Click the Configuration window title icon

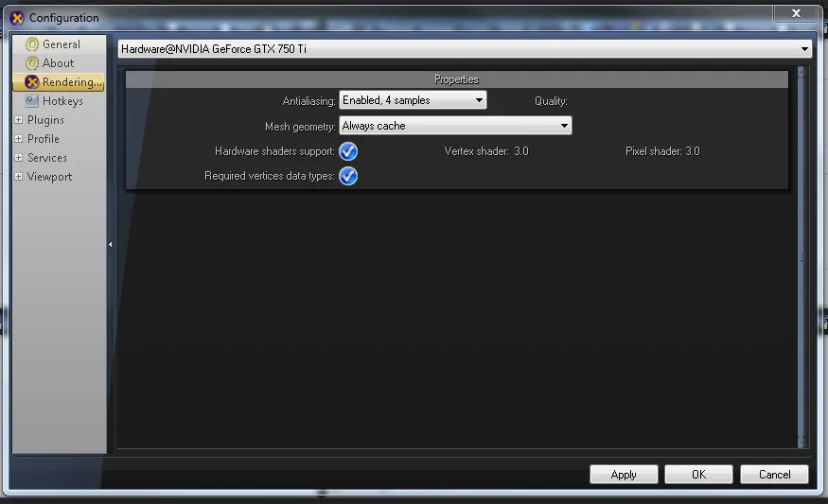17,17
